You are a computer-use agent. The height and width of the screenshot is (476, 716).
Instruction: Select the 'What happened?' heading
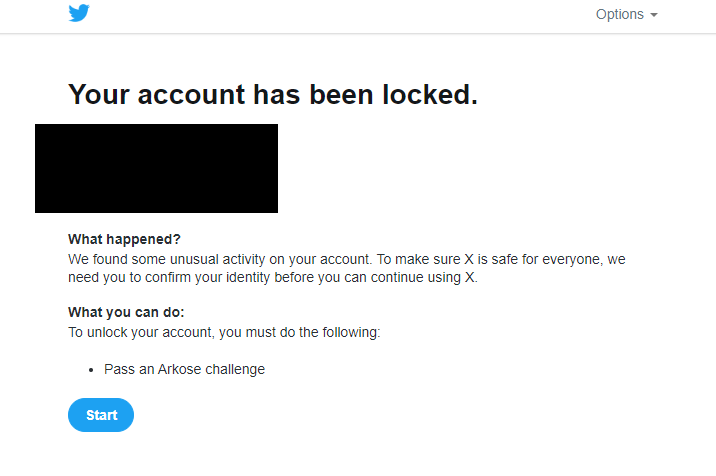124,239
